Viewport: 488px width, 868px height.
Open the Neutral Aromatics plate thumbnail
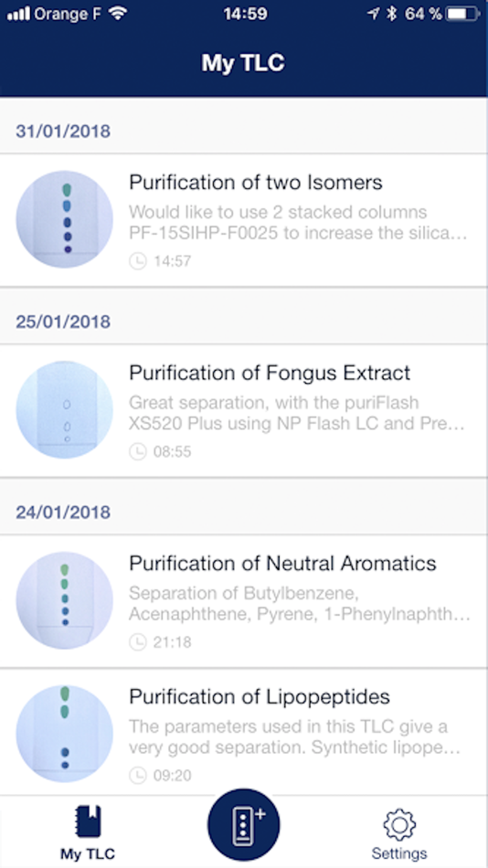[64, 600]
